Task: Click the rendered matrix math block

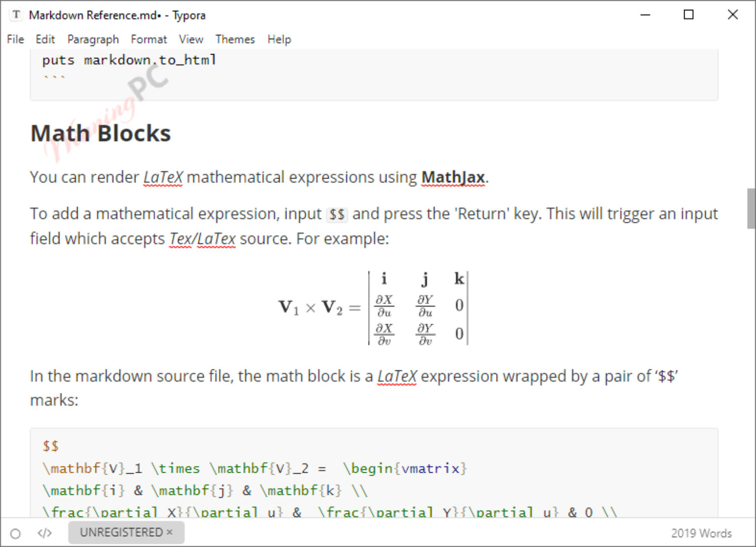Action: coord(374,308)
